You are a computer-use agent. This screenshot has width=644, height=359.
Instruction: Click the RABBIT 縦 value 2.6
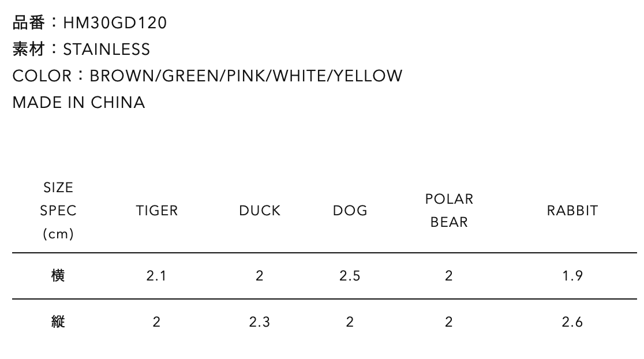click(572, 322)
